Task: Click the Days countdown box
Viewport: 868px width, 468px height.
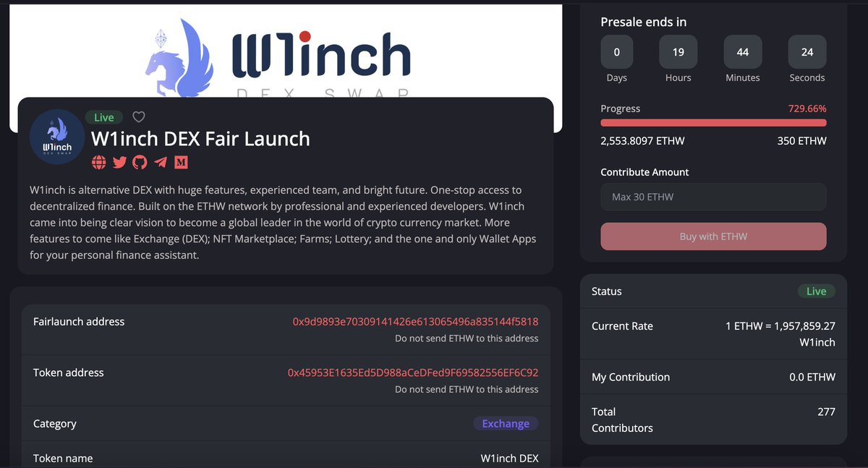Action: click(616, 52)
